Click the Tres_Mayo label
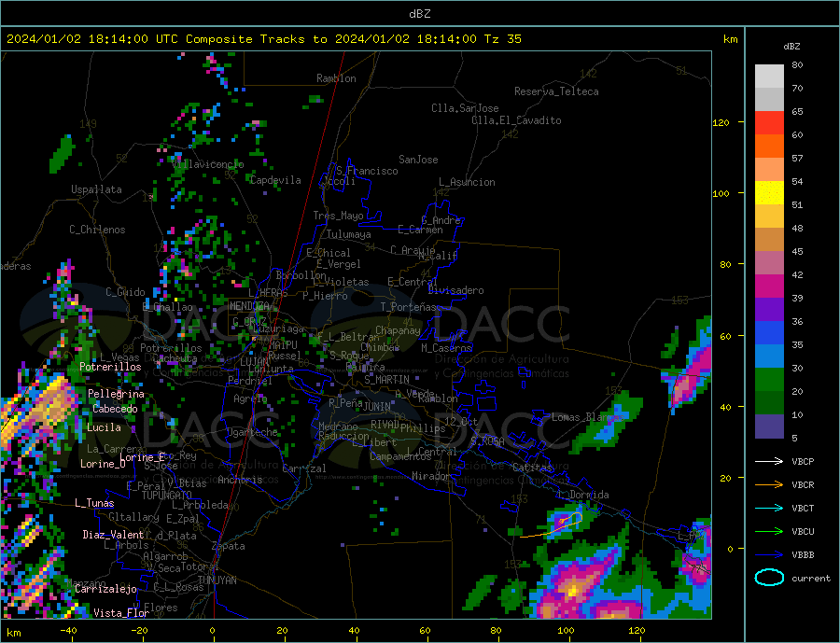The width and height of the screenshot is (840, 643). tap(338, 216)
